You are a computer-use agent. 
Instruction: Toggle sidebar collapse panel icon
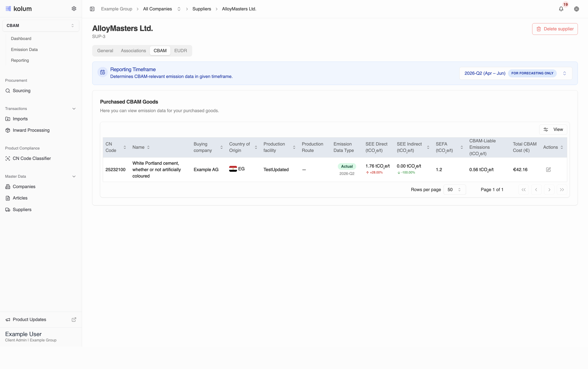[92, 9]
